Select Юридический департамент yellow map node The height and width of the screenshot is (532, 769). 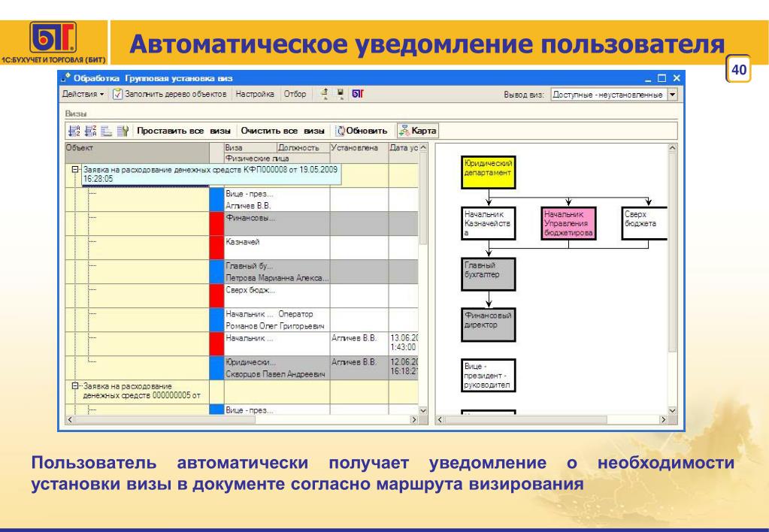pos(488,172)
